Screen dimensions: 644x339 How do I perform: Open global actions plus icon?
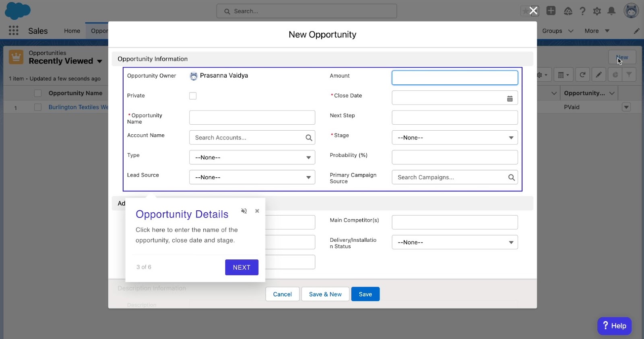[x=551, y=11]
